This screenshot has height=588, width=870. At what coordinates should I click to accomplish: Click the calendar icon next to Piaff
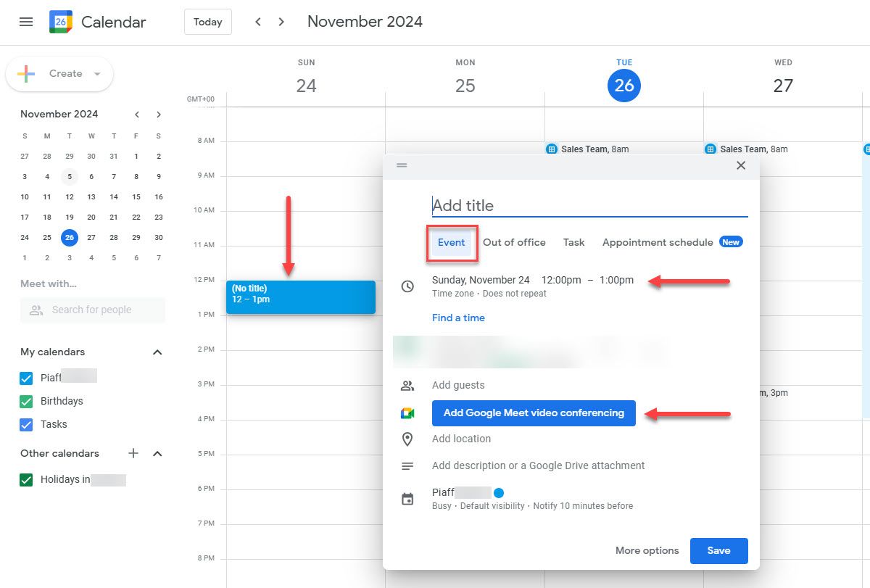407,499
